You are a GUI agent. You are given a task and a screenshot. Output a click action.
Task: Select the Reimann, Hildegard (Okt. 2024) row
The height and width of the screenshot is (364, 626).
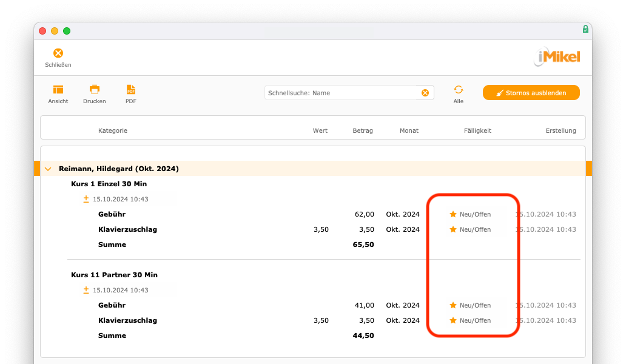313,169
